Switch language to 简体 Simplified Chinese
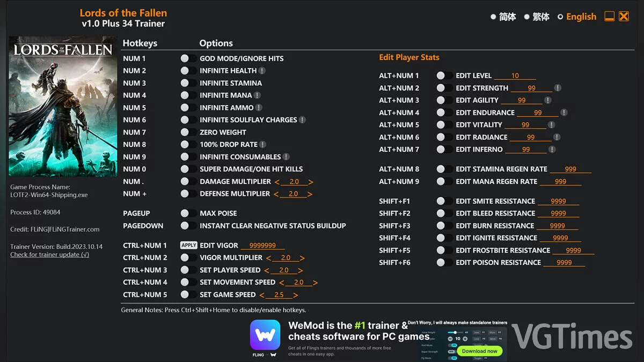This screenshot has height=362, width=644. tap(503, 17)
